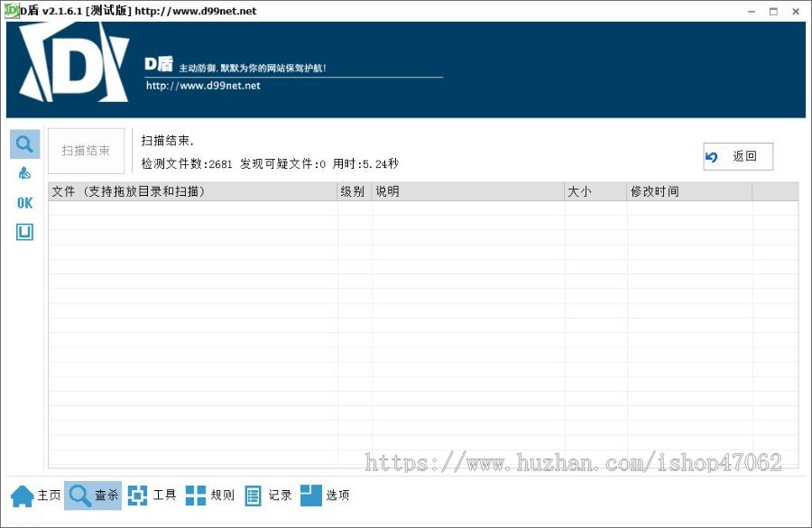Go to 主页 home tab
The width and height of the screenshot is (812, 528).
[36, 496]
